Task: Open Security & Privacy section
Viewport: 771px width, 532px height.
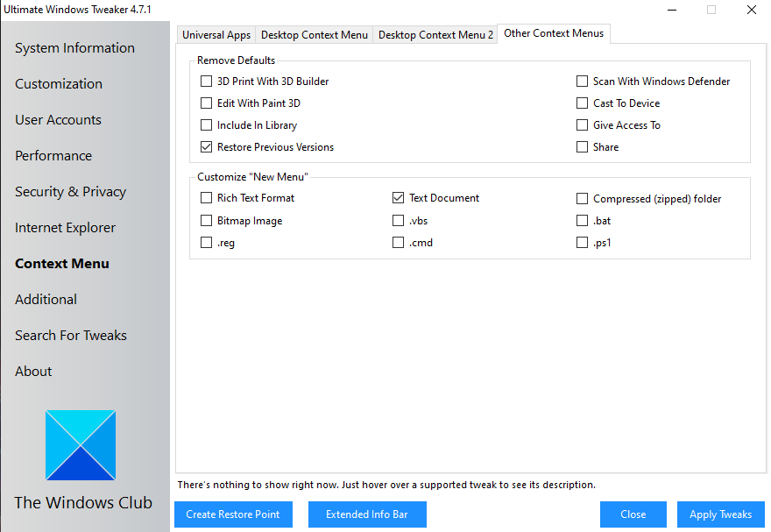Action: coord(70,192)
